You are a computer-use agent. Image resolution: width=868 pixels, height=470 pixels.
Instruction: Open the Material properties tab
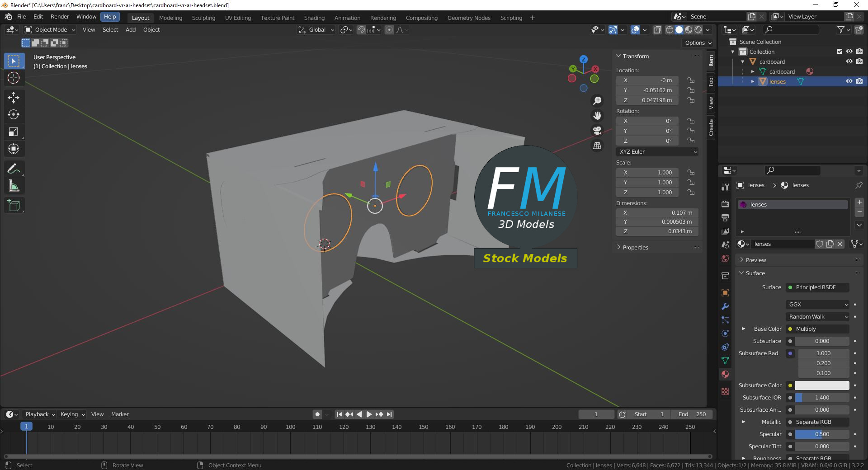[725, 374]
